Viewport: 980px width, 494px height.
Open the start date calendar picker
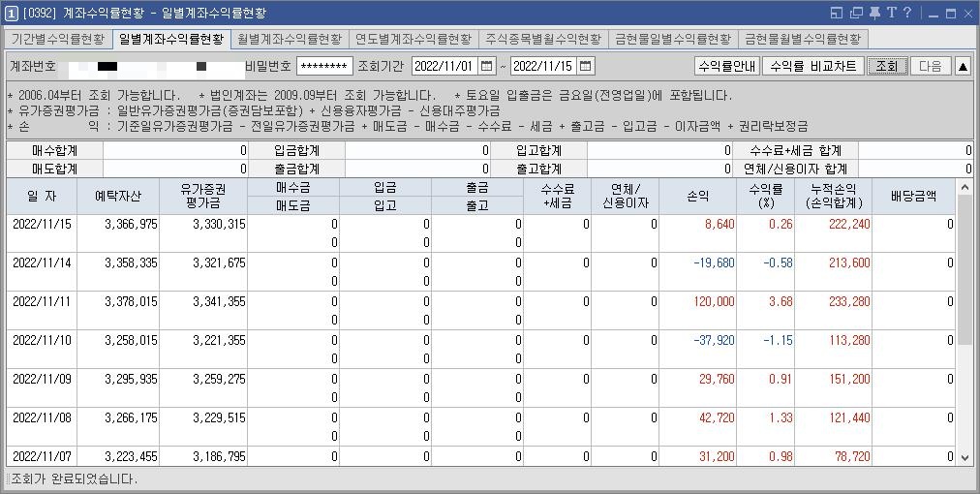(487, 66)
